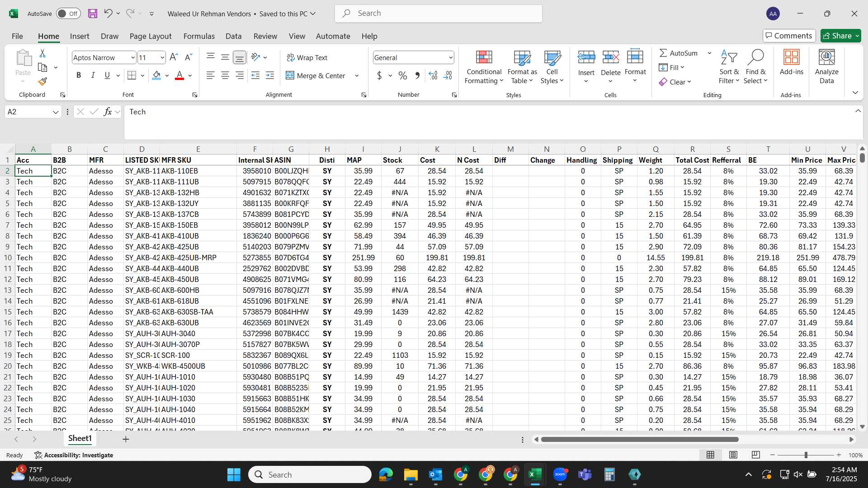Decrease the cell indent

[x=255, y=75]
